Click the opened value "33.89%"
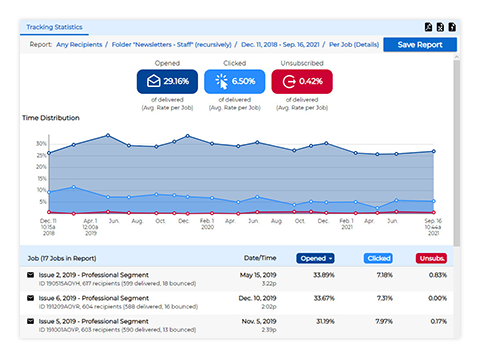The width and height of the screenshot is (480, 360). click(x=324, y=275)
